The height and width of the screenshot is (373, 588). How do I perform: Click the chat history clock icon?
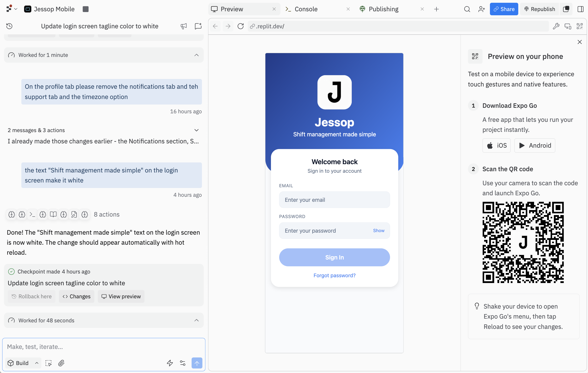(9, 26)
